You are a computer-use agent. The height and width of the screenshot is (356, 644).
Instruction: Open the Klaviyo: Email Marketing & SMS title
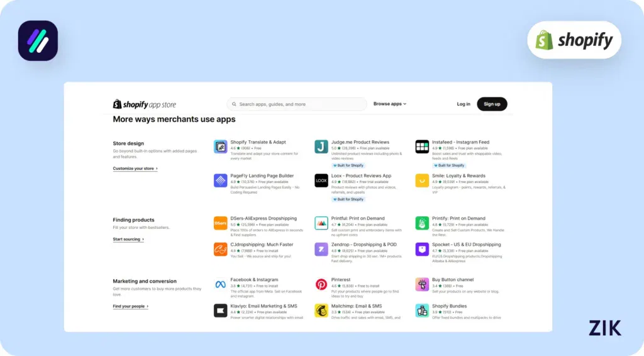tap(264, 306)
